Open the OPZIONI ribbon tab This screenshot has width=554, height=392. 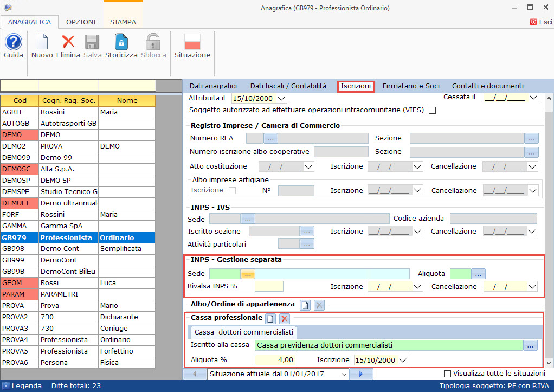81,22
